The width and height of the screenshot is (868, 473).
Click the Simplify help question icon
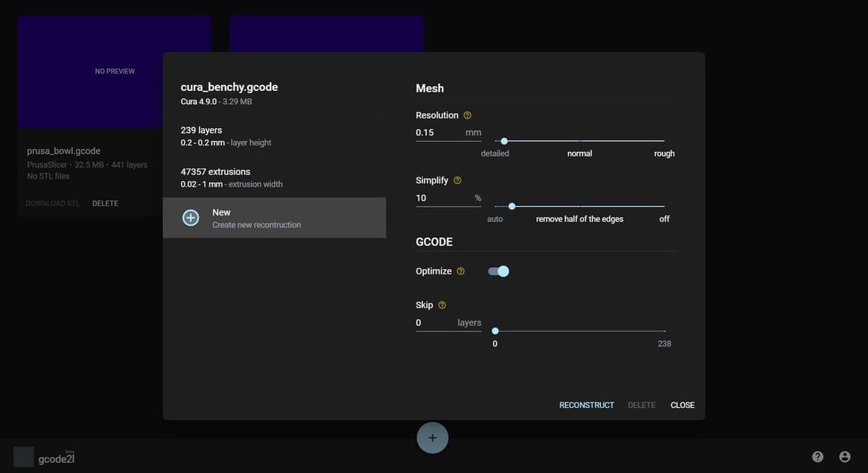pos(457,181)
